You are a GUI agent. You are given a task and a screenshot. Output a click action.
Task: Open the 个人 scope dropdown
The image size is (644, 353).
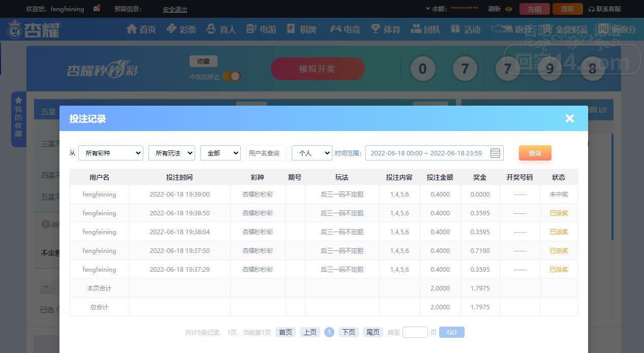(x=312, y=153)
